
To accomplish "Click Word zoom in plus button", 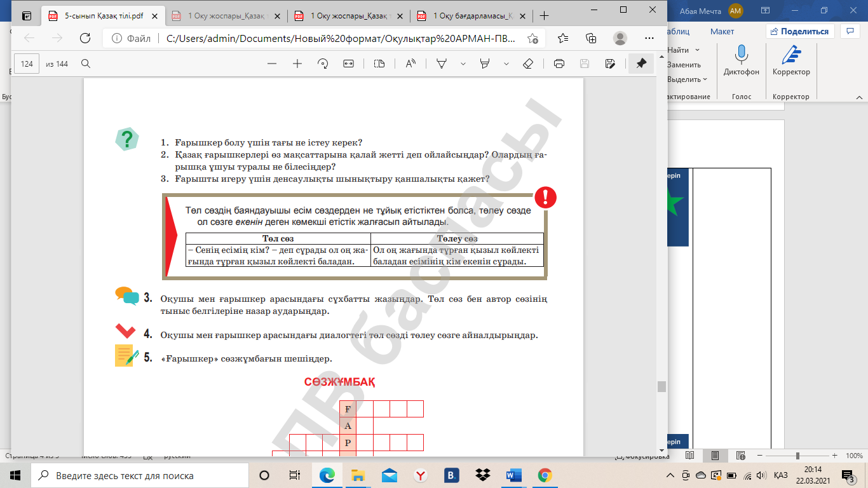I will click(x=835, y=456).
